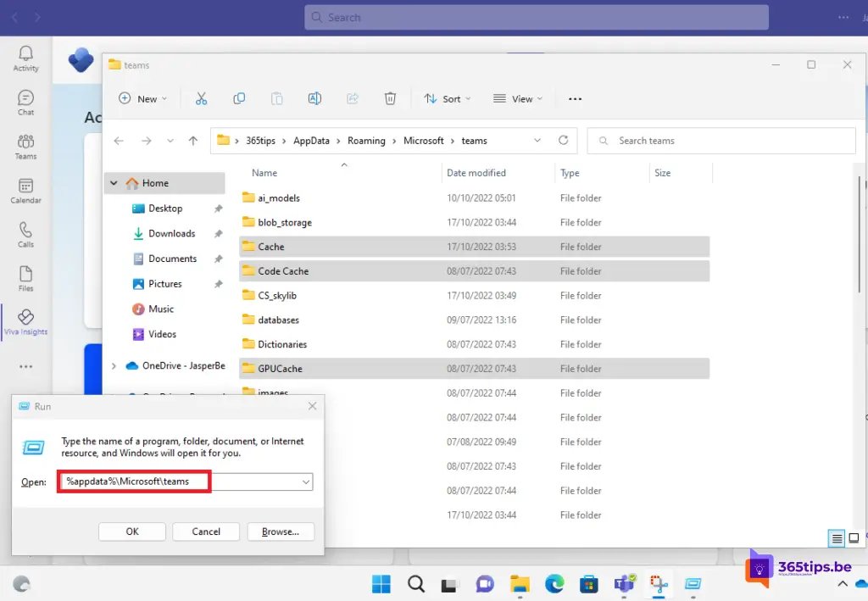
Task: Expand the Run dialog Open combo box
Action: pyautogui.click(x=305, y=481)
